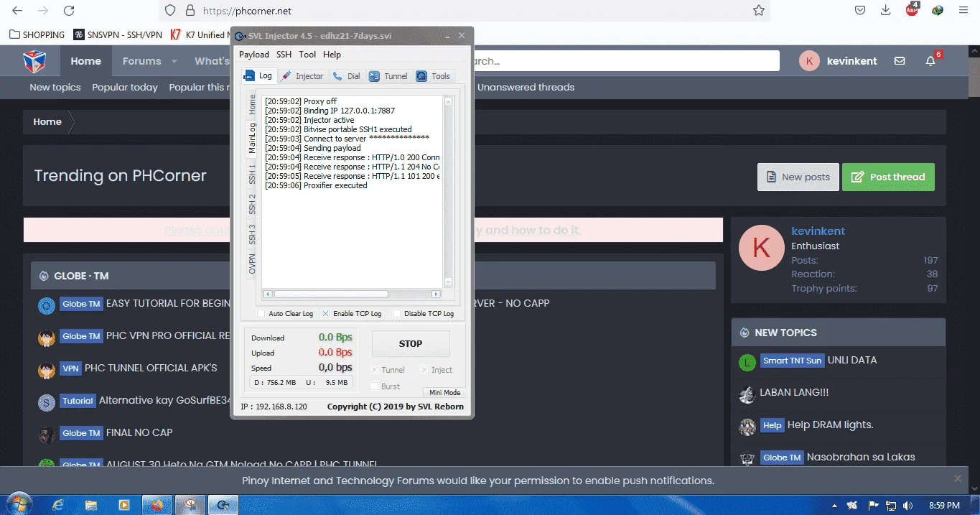The image size is (980, 515).
Task: Open the Tunnel tab in SVL Injector
Action: 388,76
